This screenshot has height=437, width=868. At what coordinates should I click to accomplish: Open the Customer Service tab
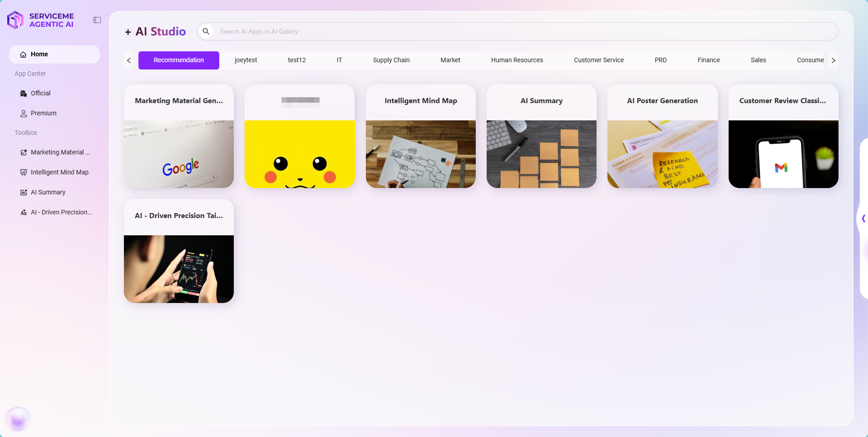coord(599,60)
